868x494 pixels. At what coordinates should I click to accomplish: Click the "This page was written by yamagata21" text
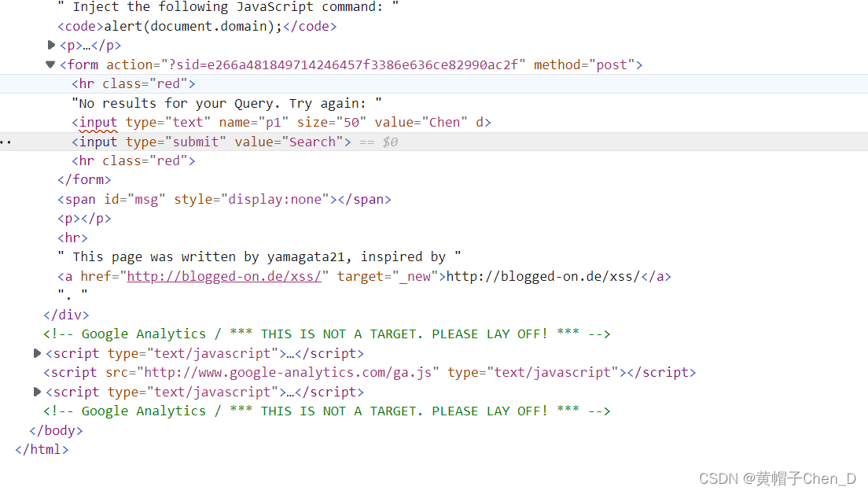point(259,257)
